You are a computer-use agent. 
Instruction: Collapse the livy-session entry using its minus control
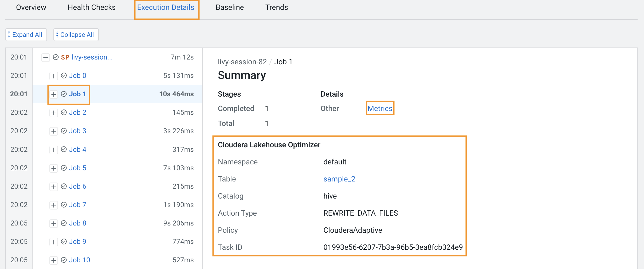[x=46, y=57]
